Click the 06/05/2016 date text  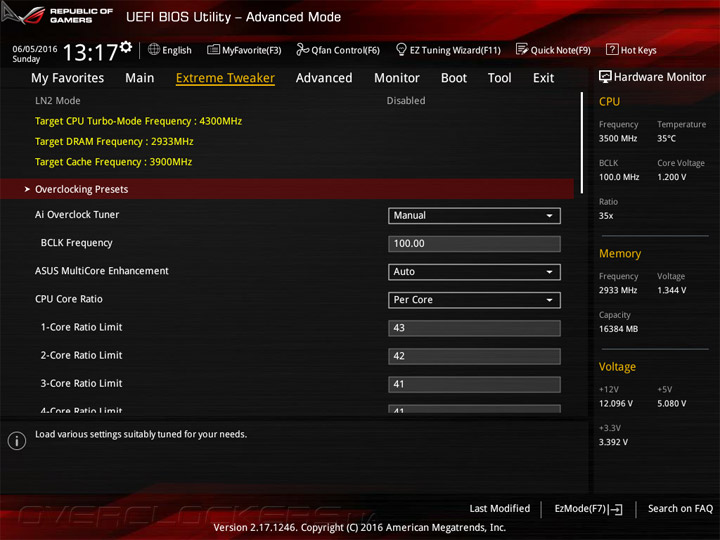[35, 49]
